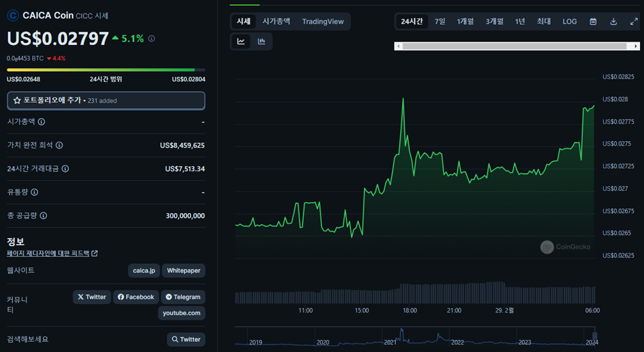Open the Whitepaper link
This screenshot has width=644, height=352.
183,271
